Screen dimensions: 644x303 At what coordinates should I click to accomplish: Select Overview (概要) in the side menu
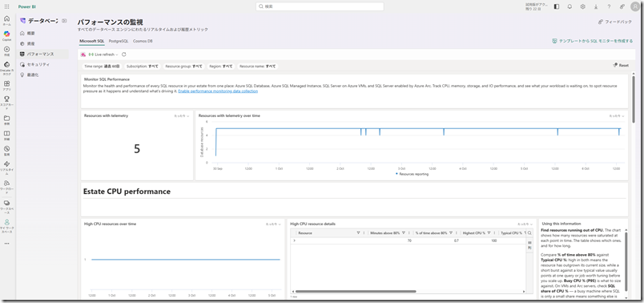click(x=42, y=33)
